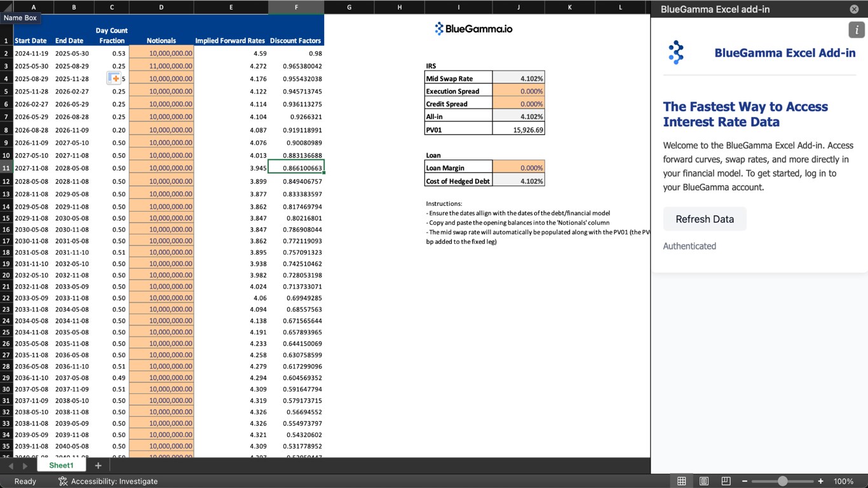Open the add-in info icon
The width and height of the screenshot is (868, 488).
click(x=857, y=30)
